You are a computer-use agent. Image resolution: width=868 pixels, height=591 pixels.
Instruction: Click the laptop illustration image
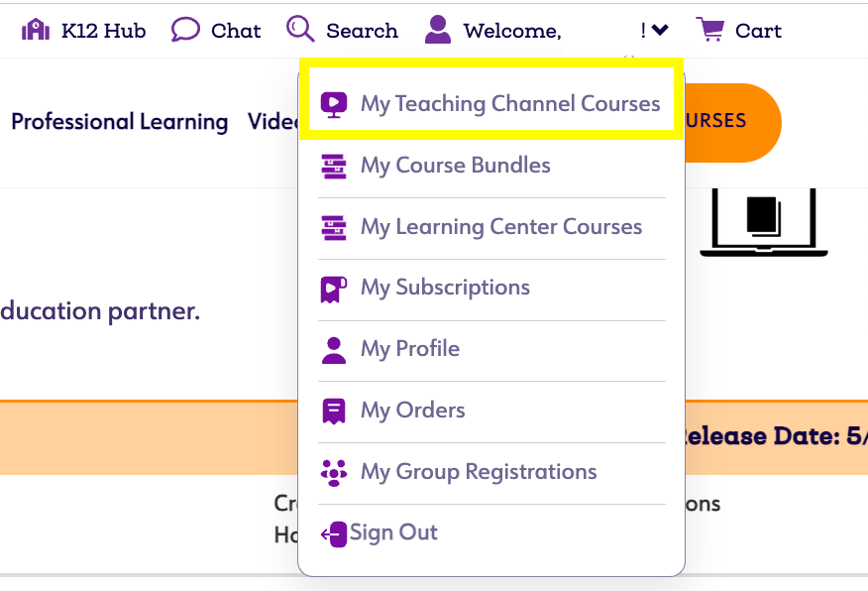[x=763, y=223]
